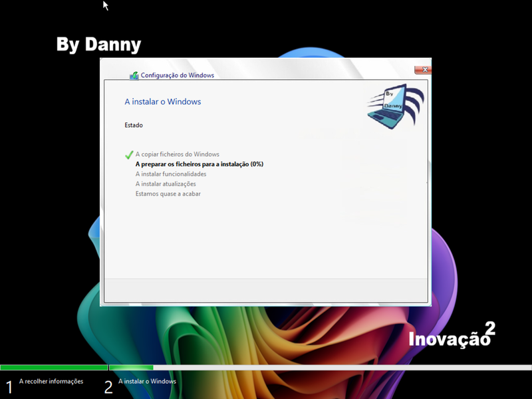This screenshot has height=399, width=532.
Task: Click step 1 'A recolher informações' label
Action: 51,381
